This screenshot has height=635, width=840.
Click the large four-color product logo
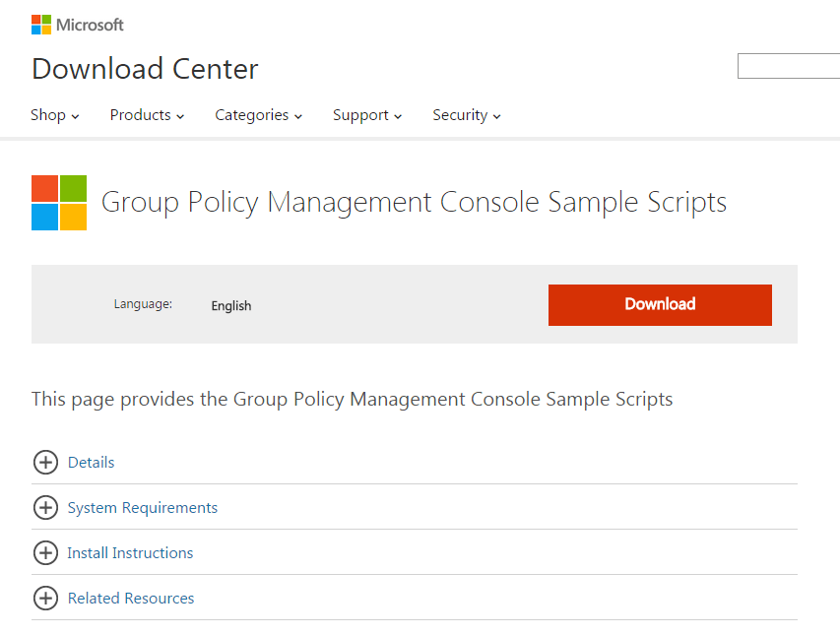pos(59,203)
